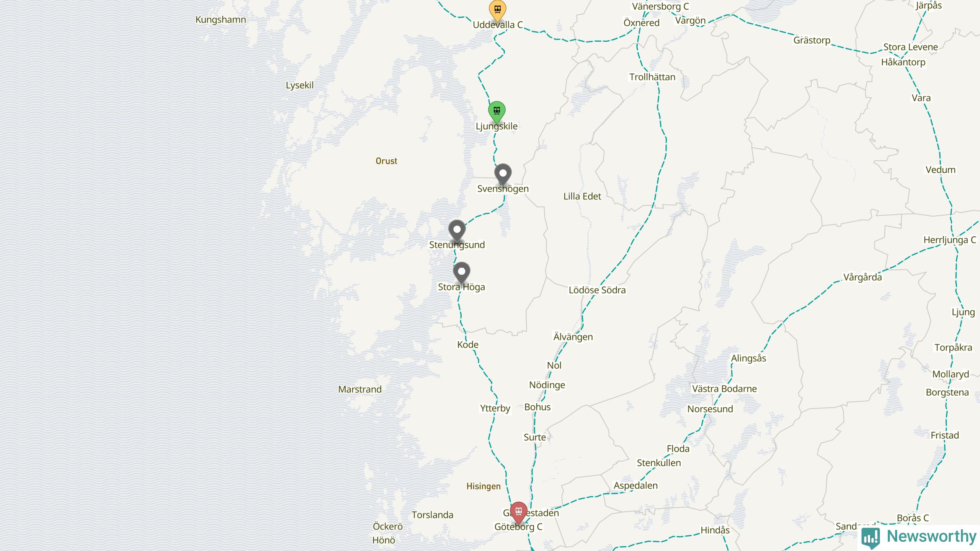
Task: Select the grey pin at Stenungsund
Action: coord(457,231)
